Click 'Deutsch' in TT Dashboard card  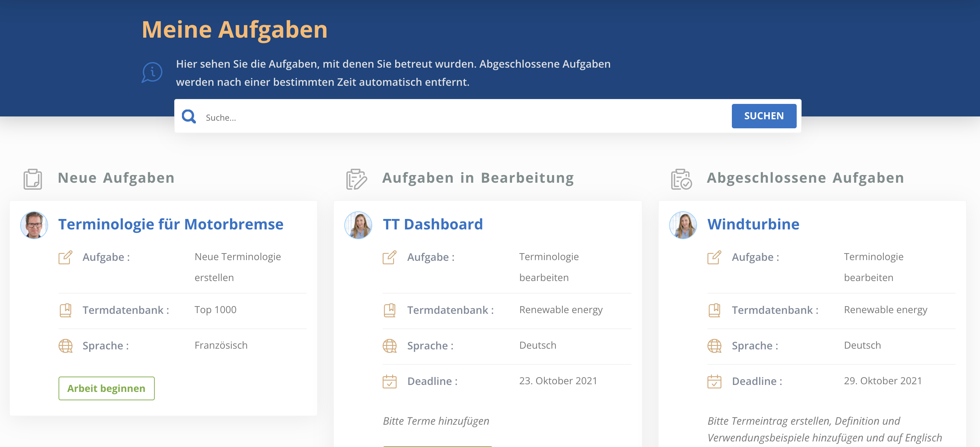click(x=537, y=345)
